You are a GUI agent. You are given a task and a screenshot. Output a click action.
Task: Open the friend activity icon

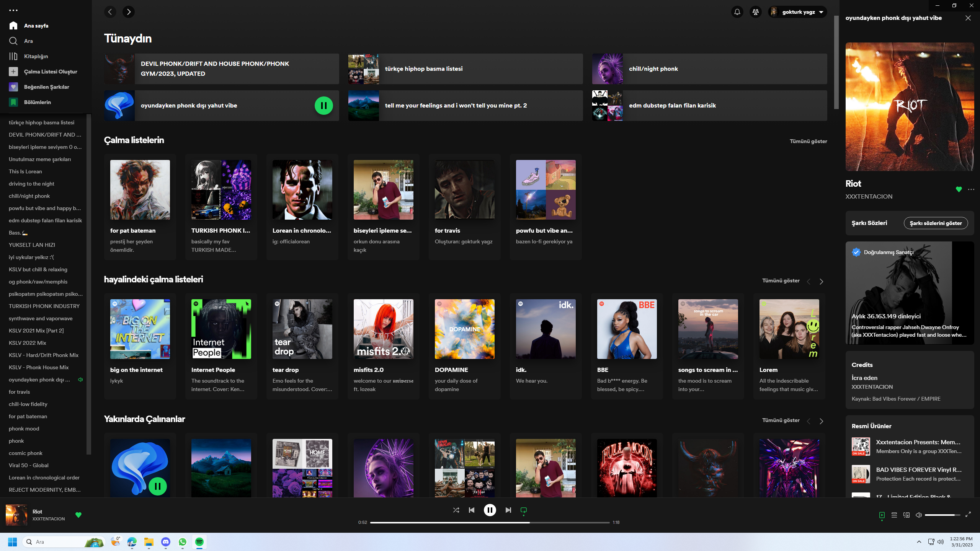pyautogui.click(x=755, y=12)
